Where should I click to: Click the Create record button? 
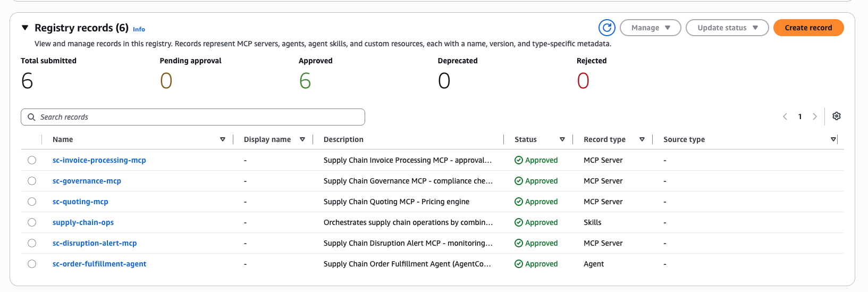tap(808, 28)
